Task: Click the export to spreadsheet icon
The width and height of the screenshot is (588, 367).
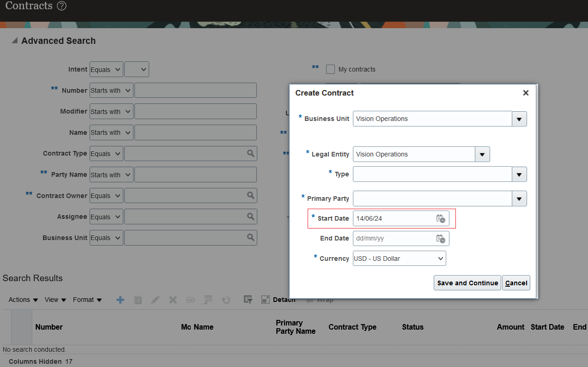Action: [208, 300]
